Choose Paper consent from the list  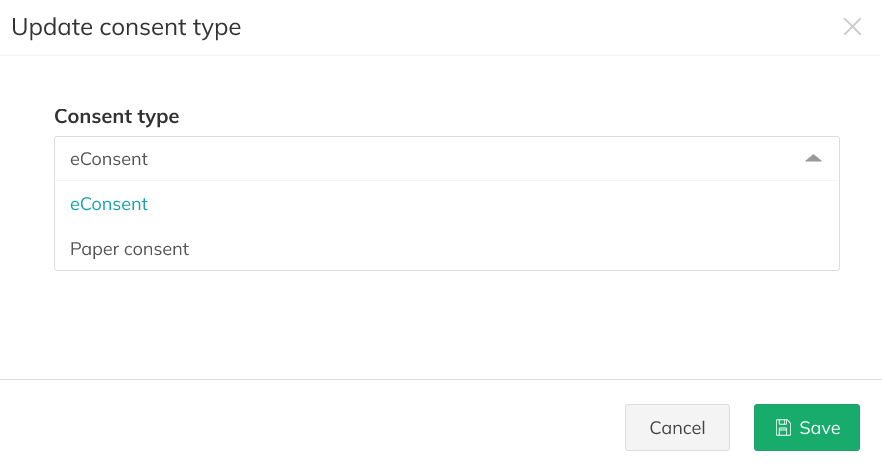coord(129,249)
